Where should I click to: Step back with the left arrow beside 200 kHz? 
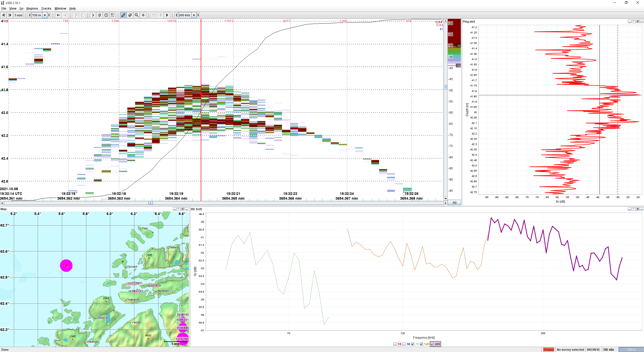pos(176,15)
